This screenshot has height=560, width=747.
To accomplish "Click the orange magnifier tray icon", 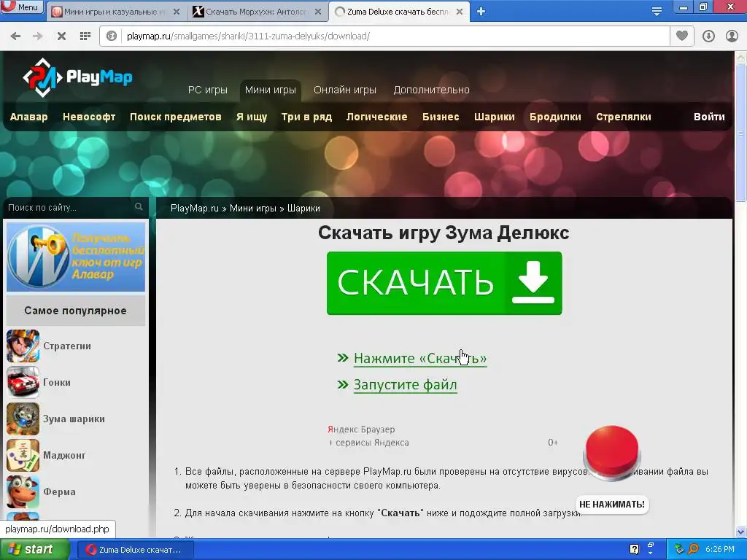I will coord(693,549).
